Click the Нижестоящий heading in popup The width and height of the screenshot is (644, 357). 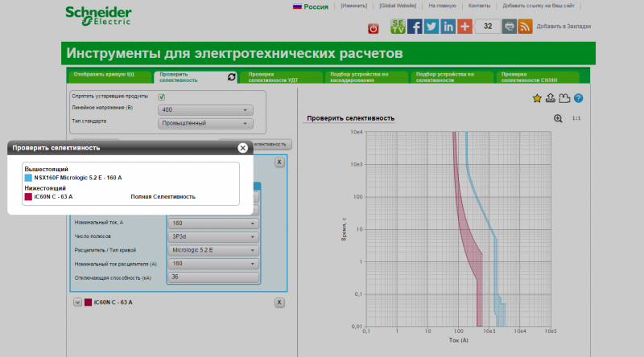pos(45,188)
